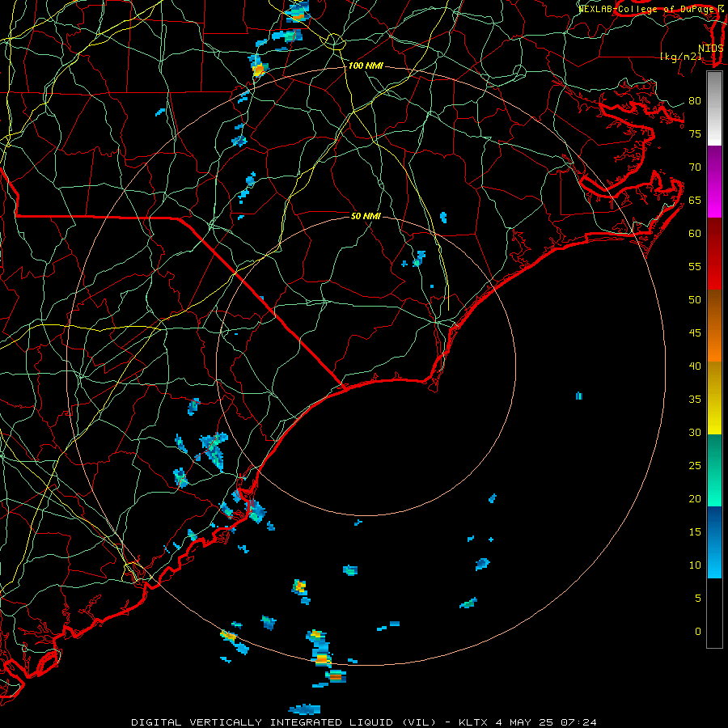Select the yellow segment of the color bar
This screenshot has height=728, width=728.
click(x=714, y=398)
